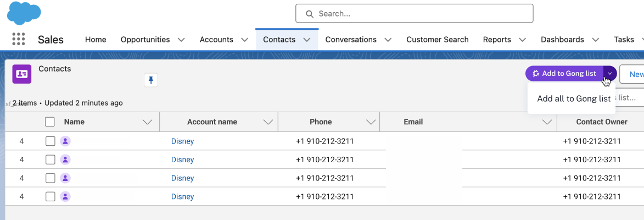644x220 pixels.
Task: Click the purple Contacts object icon
Action: (22, 74)
